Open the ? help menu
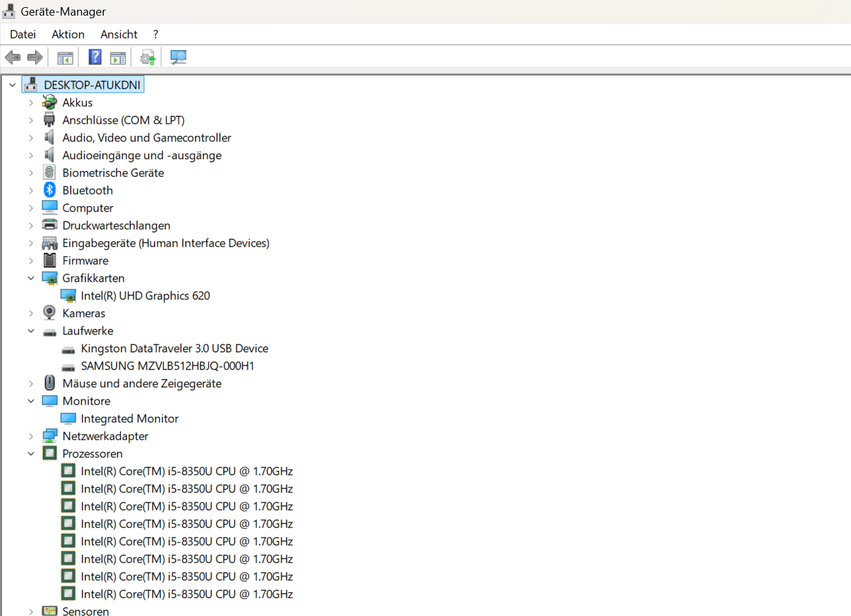Image resolution: width=851 pixels, height=616 pixels. (x=155, y=34)
